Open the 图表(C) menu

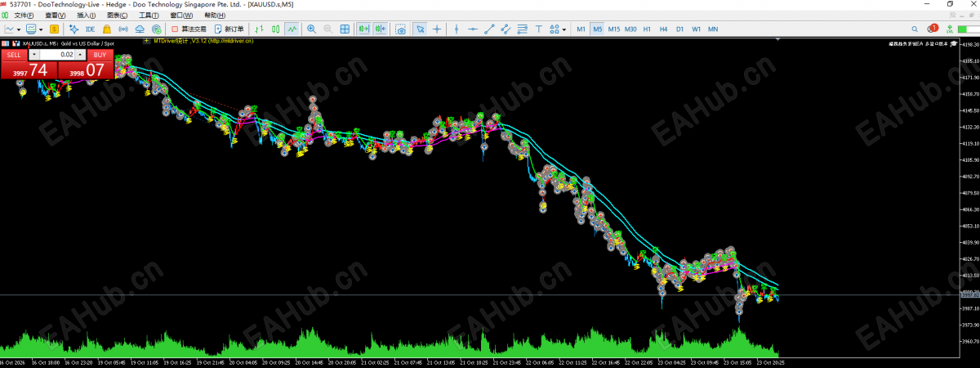point(117,16)
